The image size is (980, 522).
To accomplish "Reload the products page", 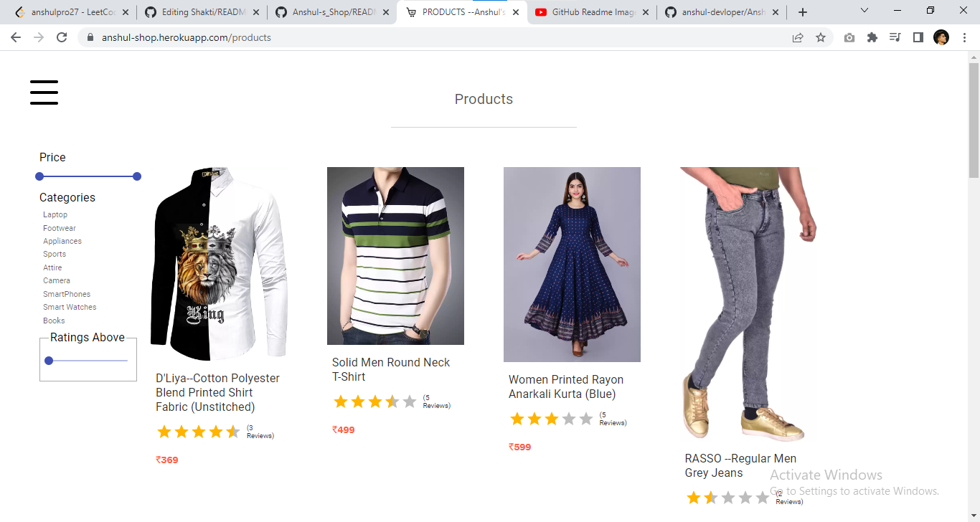I will pos(62,37).
